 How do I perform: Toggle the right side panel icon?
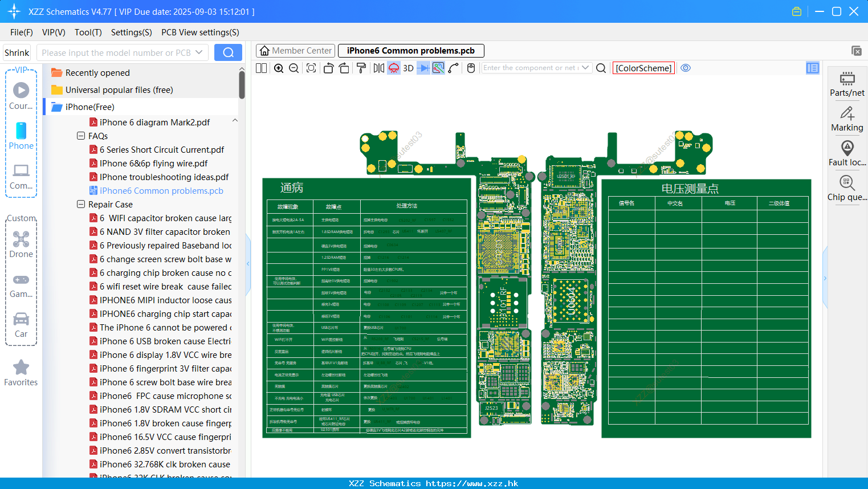point(813,68)
